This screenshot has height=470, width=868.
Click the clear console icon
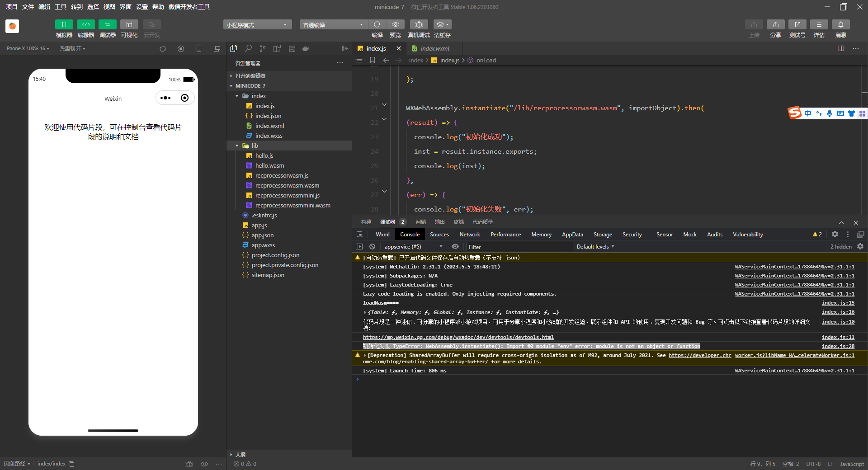pos(372,247)
